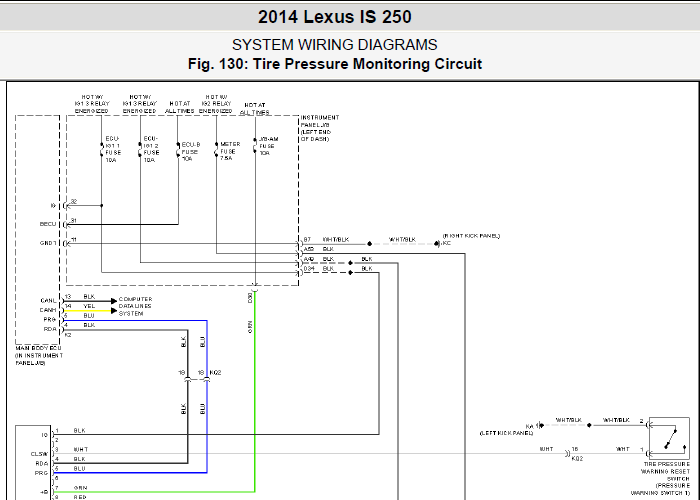700x500 pixels.
Task: Click the J/B-AM FUSE 10A label
Action: coord(268,146)
